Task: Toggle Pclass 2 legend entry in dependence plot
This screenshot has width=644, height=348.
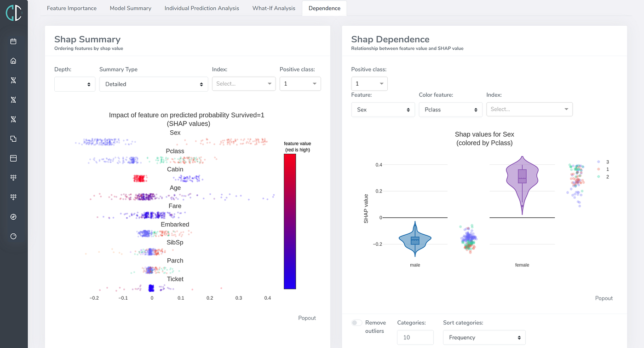Action: coord(603,177)
